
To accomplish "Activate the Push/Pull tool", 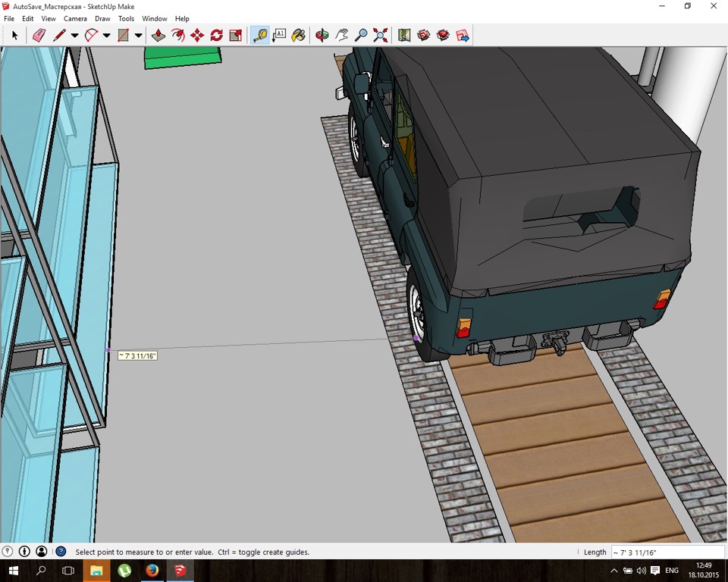I will [158, 36].
